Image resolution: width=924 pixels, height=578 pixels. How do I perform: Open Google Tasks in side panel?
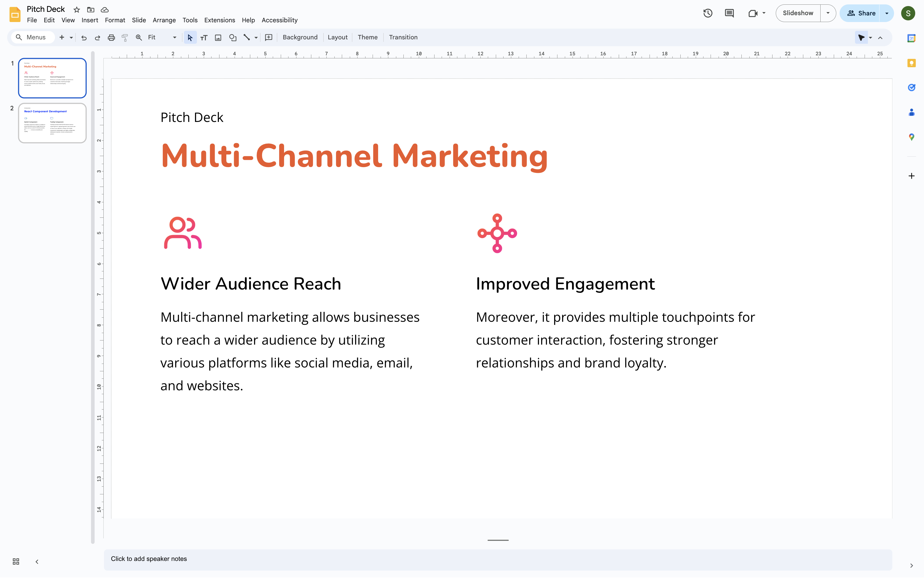[x=911, y=88]
